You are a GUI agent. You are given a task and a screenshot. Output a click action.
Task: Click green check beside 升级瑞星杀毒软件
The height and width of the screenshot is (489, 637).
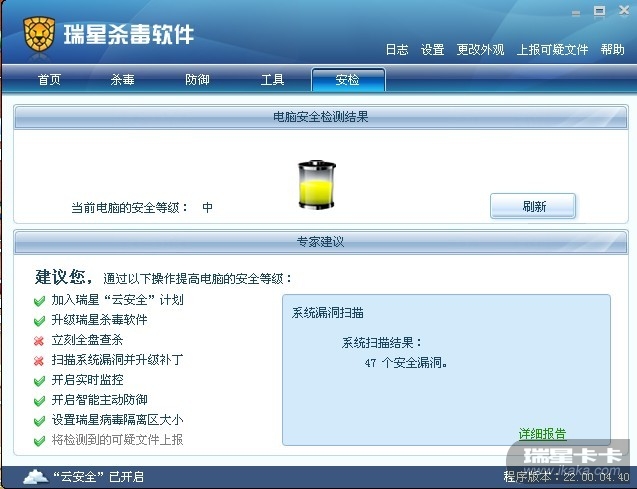[x=39, y=321]
